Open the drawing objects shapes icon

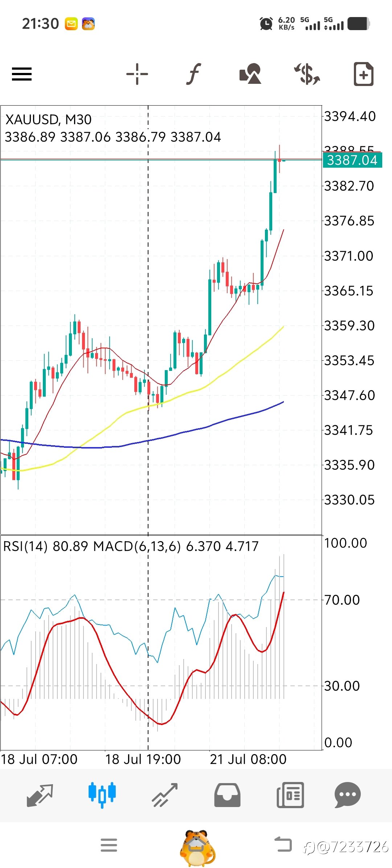click(x=250, y=74)
